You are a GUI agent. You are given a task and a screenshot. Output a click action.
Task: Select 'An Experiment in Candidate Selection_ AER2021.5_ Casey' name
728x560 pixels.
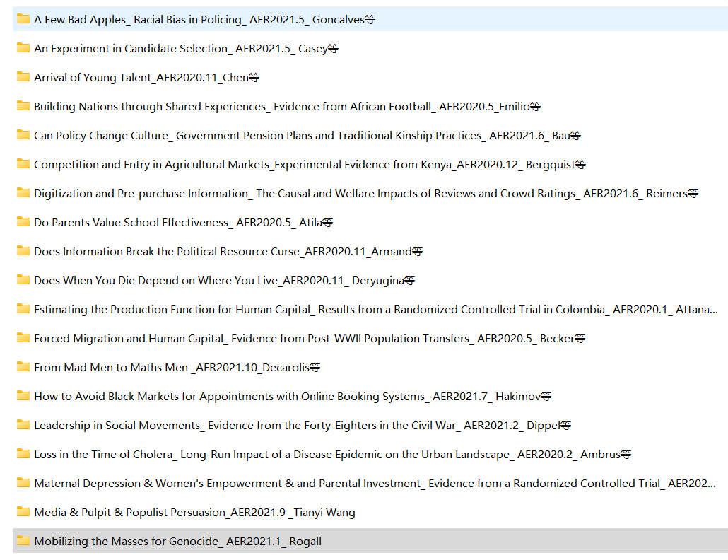click(x=186, y=48)
